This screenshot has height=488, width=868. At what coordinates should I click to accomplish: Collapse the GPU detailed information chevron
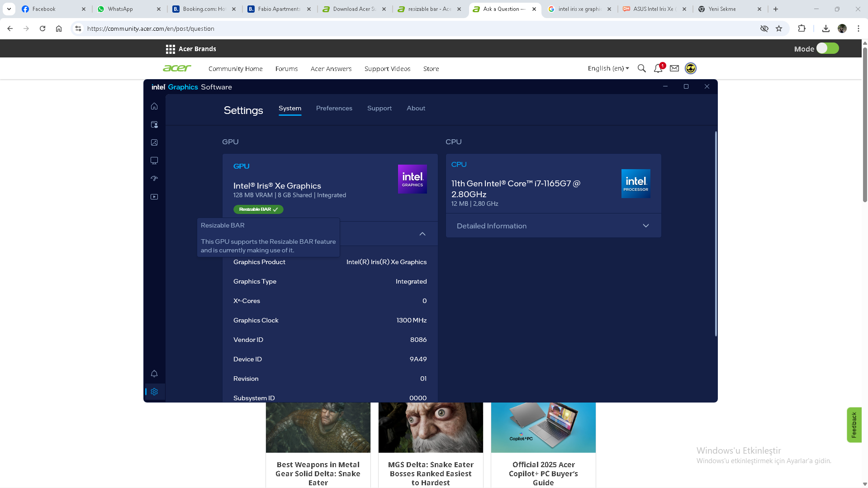tap(422, 234)
